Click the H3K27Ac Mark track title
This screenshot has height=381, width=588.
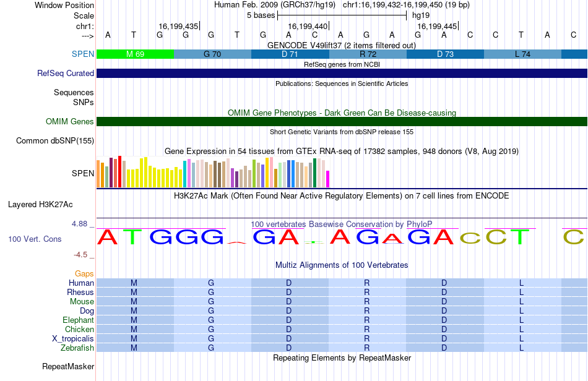click(x=342, y=196)
